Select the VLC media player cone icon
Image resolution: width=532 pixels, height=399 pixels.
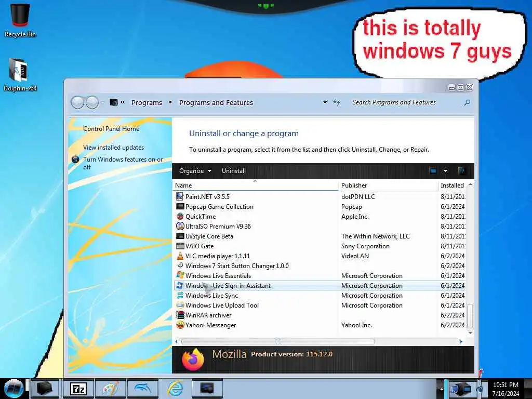coord(180,256)
